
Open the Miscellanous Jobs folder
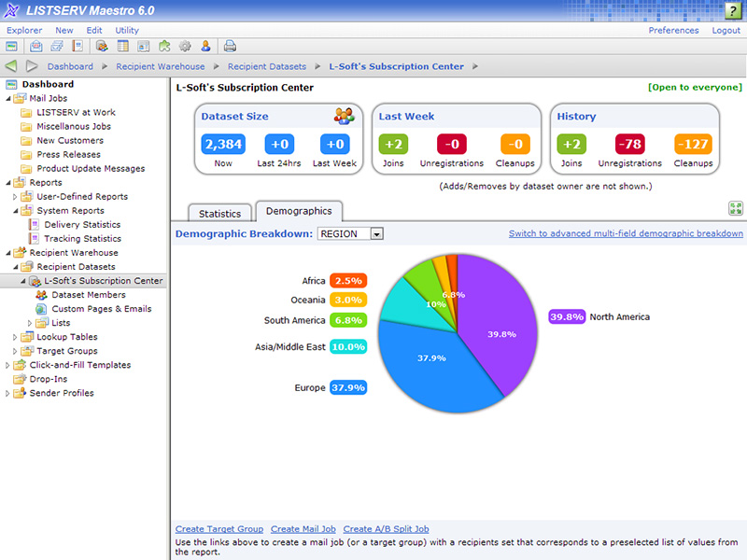pyautogui.click(x=74, y=127)
